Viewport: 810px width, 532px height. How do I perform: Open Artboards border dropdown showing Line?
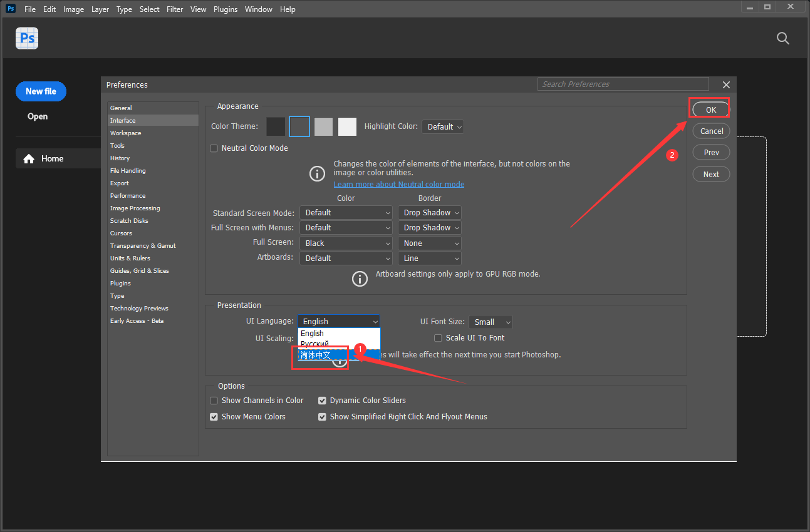tap(430, 258)
